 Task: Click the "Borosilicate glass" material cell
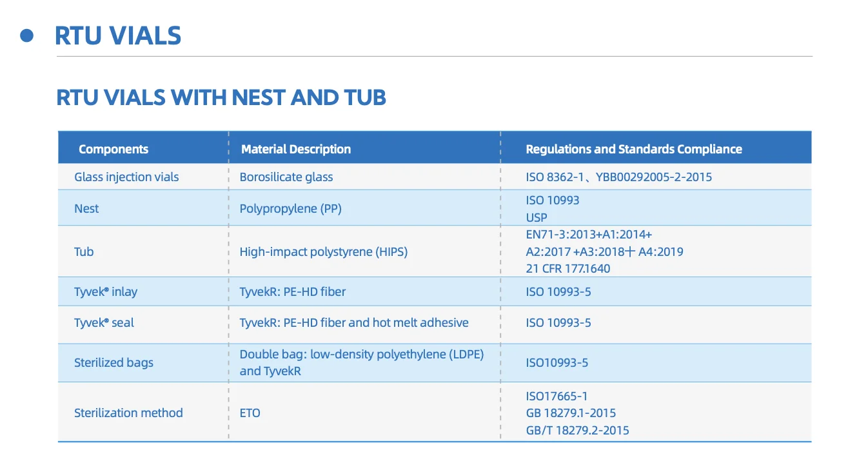286,177
